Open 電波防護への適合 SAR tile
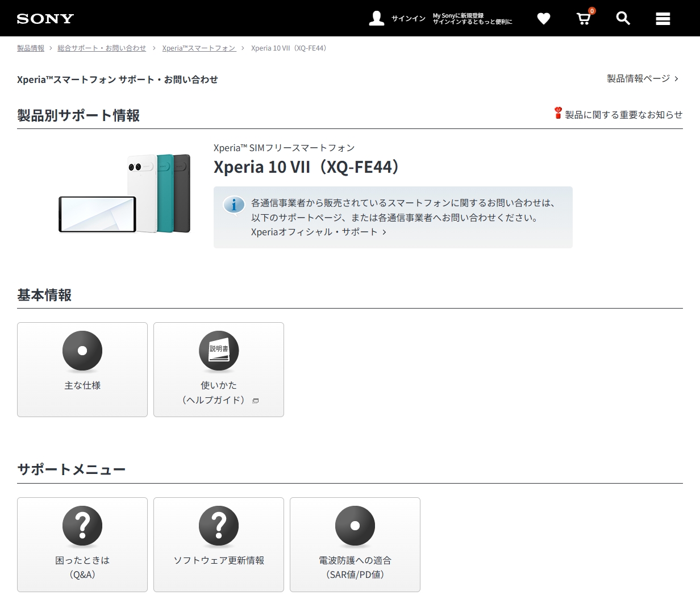 point(355,544)
